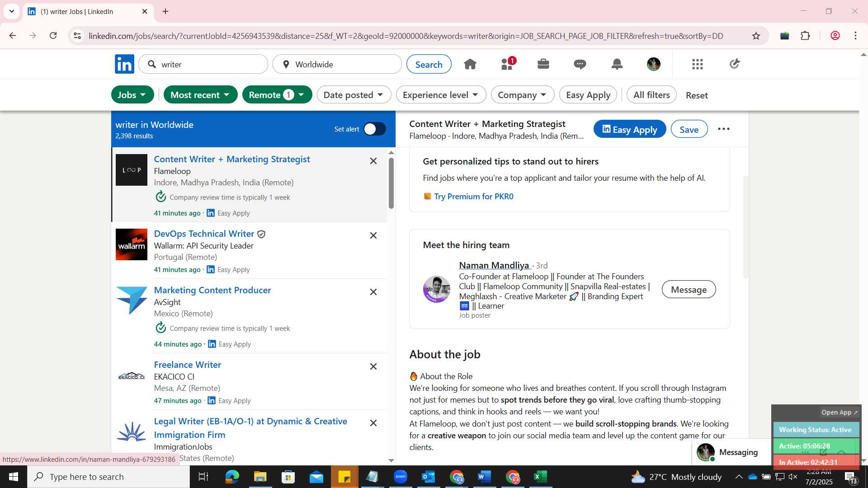Click Open App in tracker widget
Image resolution: width=868 pixels, height=488 pixels.
(x=839, y=413)
